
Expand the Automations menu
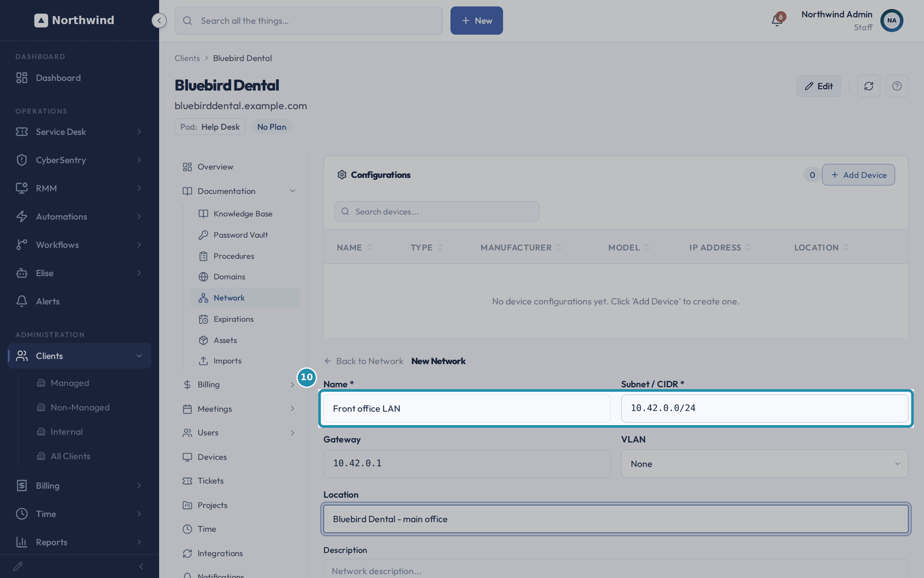(80, 216)
